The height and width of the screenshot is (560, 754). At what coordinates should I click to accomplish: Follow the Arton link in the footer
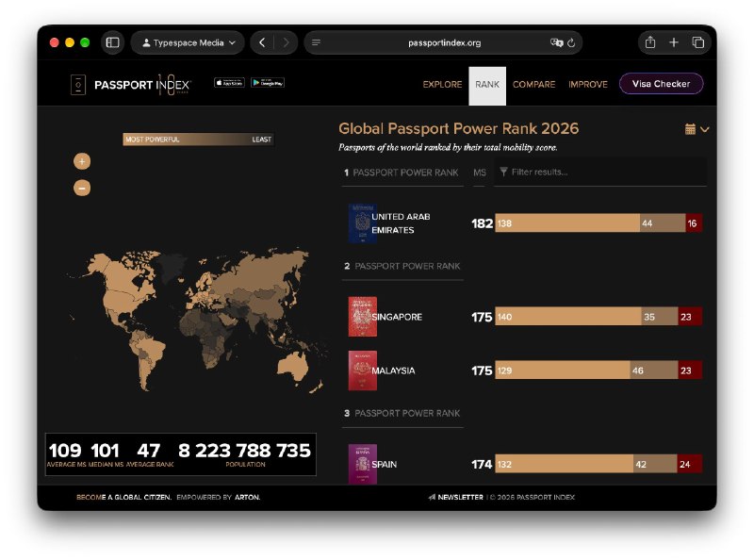[x=248, y=497]
